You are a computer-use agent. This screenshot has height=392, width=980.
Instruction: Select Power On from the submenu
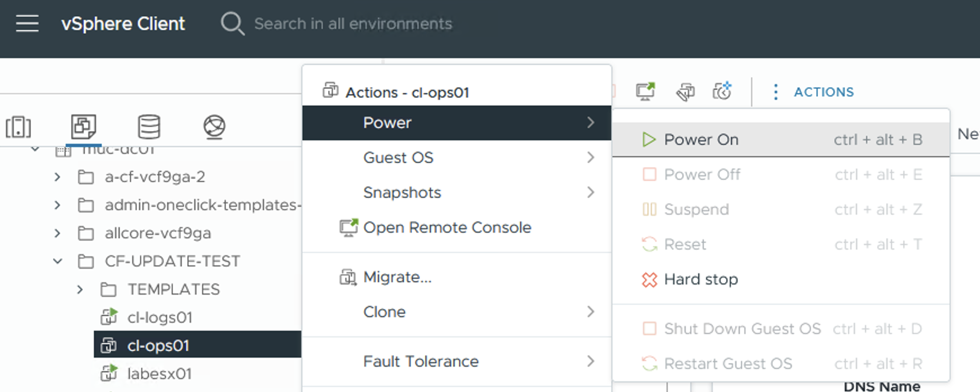click(x=701, y=140)
